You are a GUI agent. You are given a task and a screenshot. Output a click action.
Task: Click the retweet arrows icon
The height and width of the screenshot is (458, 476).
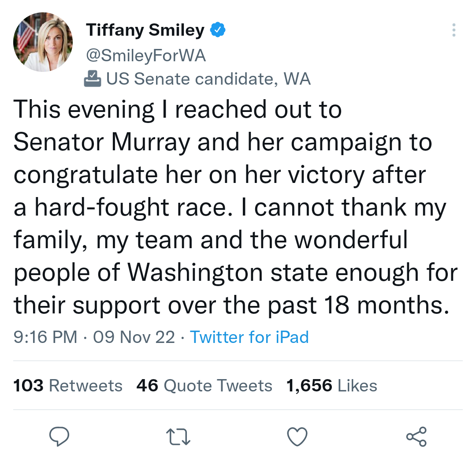178,437
